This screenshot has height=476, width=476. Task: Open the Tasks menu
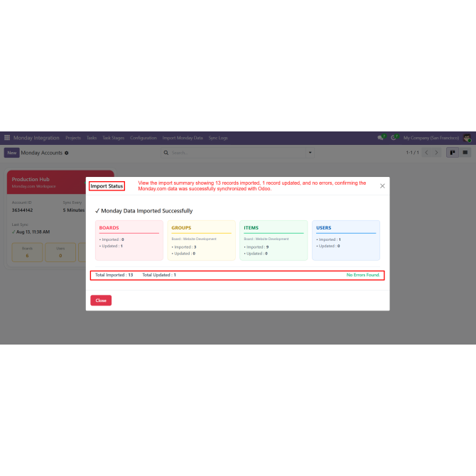point(92,138)
